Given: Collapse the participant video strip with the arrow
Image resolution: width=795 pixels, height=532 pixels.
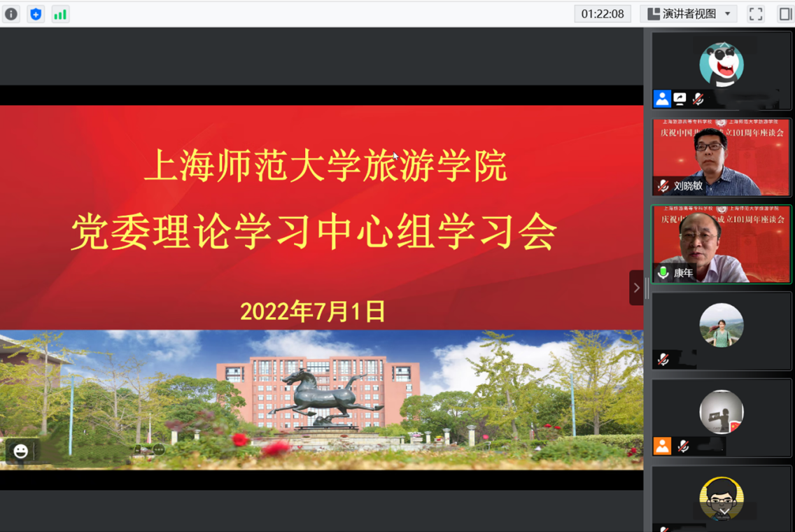Looking at the screenshot, I should 636,288.
